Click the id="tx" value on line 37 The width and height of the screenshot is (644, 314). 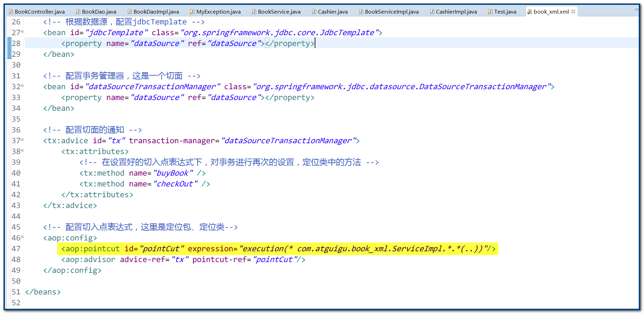click(x=116, y=141)
